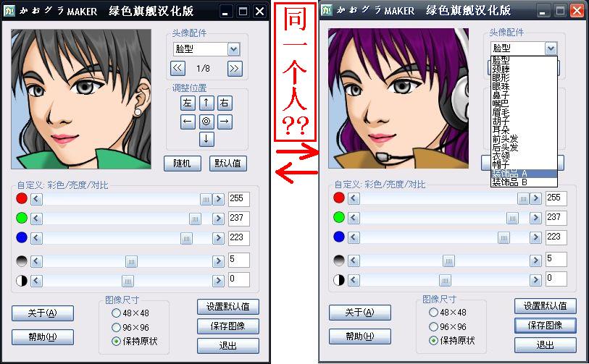Choose 帽子 from the open list
The image size is (589, 364).
click(524, 165)
